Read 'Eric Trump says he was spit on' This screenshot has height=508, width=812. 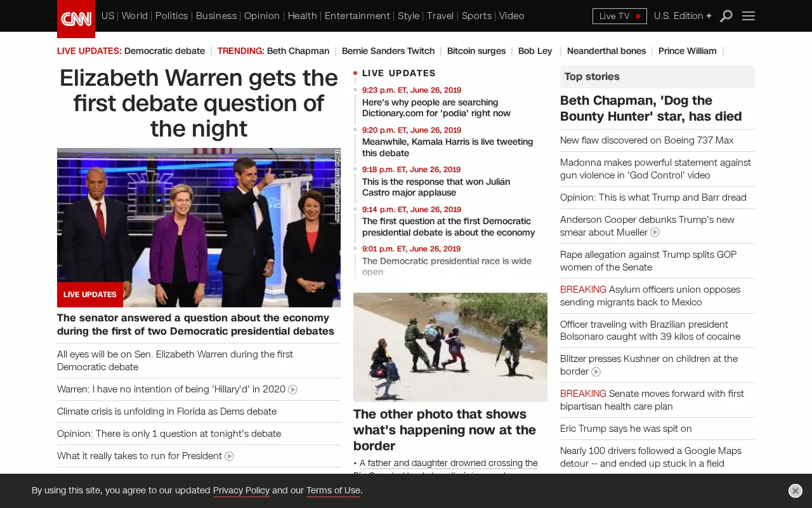point(626,429)
